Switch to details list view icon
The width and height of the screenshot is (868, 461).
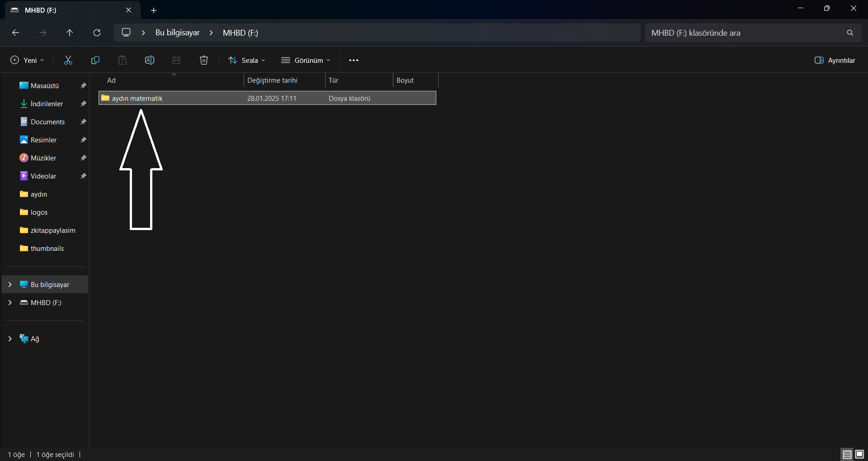847,454
